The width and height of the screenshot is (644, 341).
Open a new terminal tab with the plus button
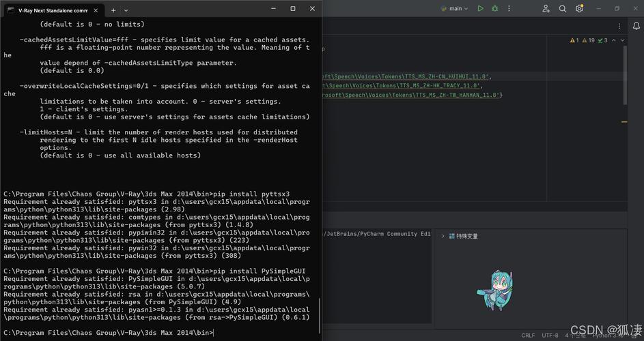[113, 10]
